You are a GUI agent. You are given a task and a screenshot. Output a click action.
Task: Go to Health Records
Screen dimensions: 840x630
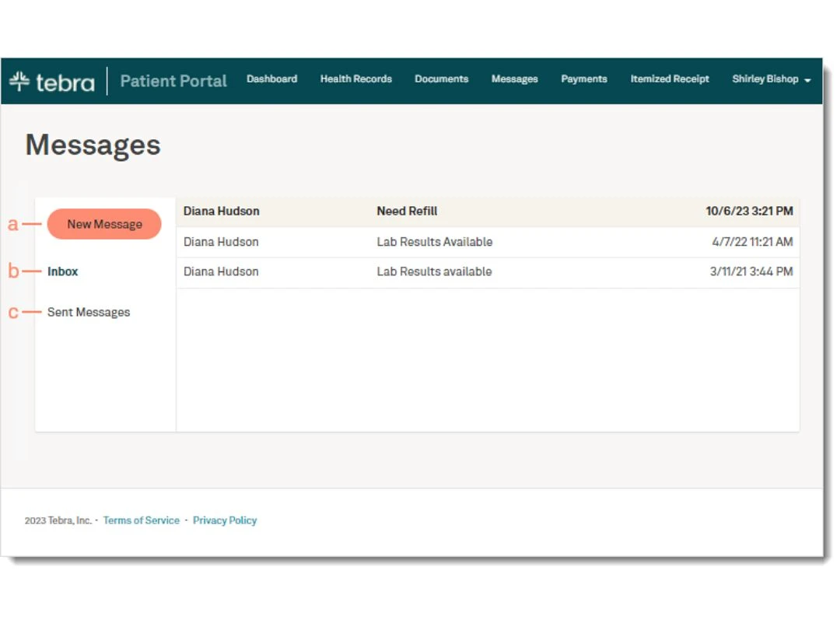click(x=355, y=79)
